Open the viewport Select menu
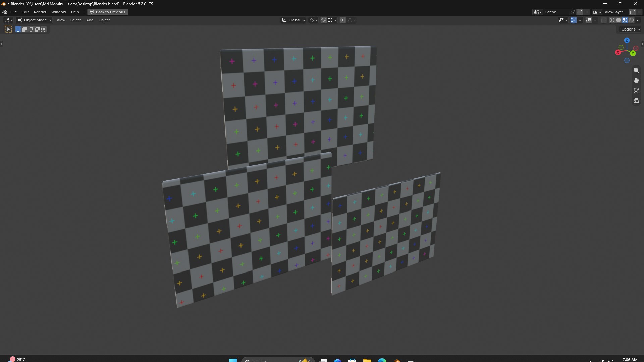Image resolution: width=644 pixels, height=362 pixels. click(x=75, y=20)
